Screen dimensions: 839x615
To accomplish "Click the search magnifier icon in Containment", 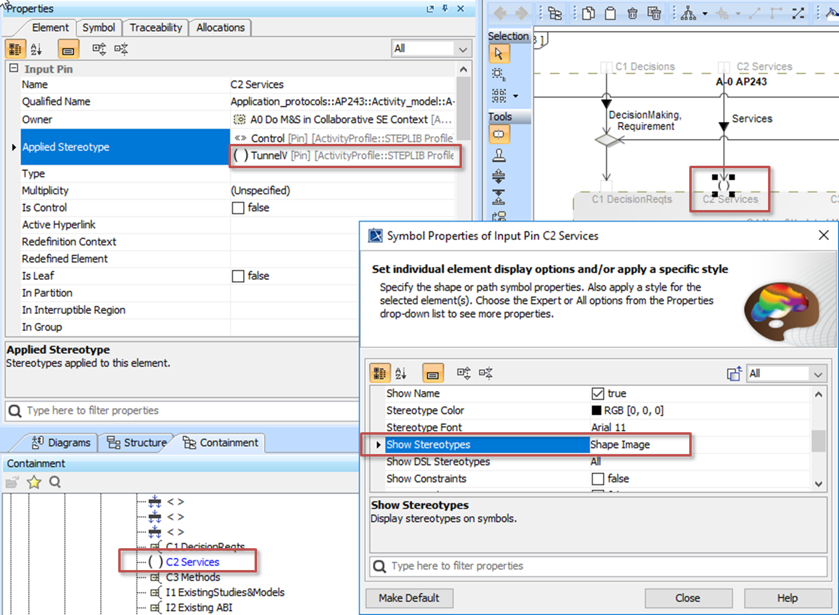I will point(55,482).
